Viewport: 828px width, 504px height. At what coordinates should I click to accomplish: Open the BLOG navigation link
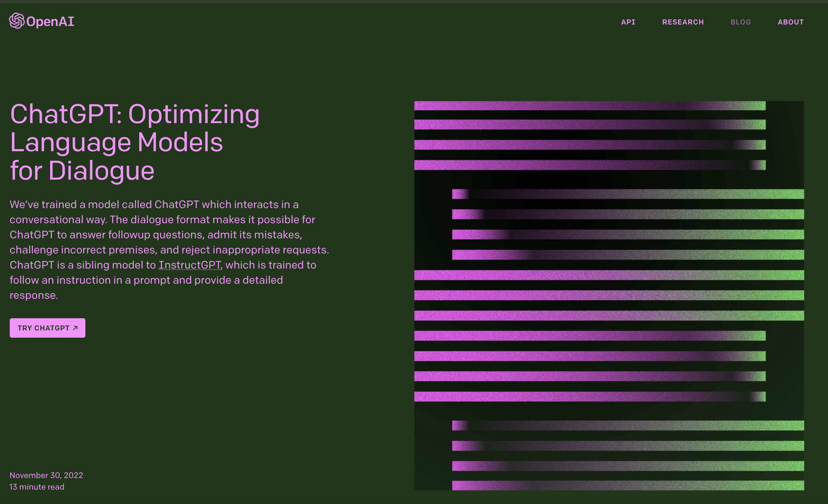(x=740, y=22)
